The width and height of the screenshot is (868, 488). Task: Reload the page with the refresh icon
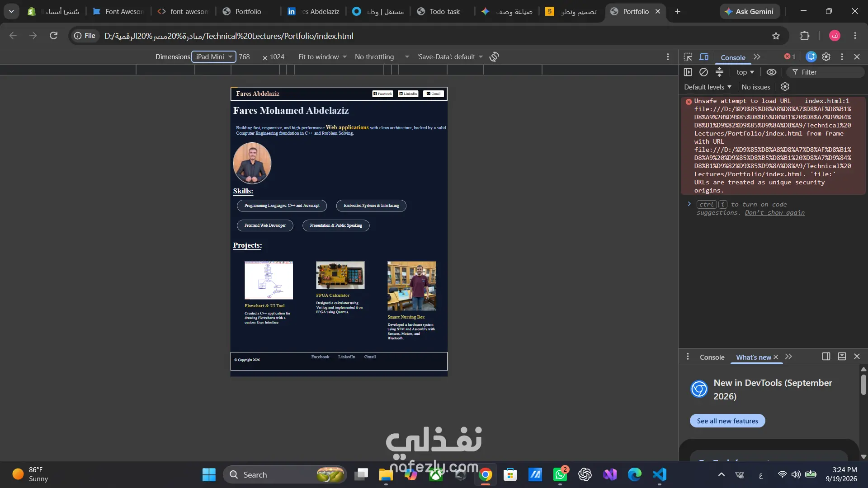click(53, 36)
